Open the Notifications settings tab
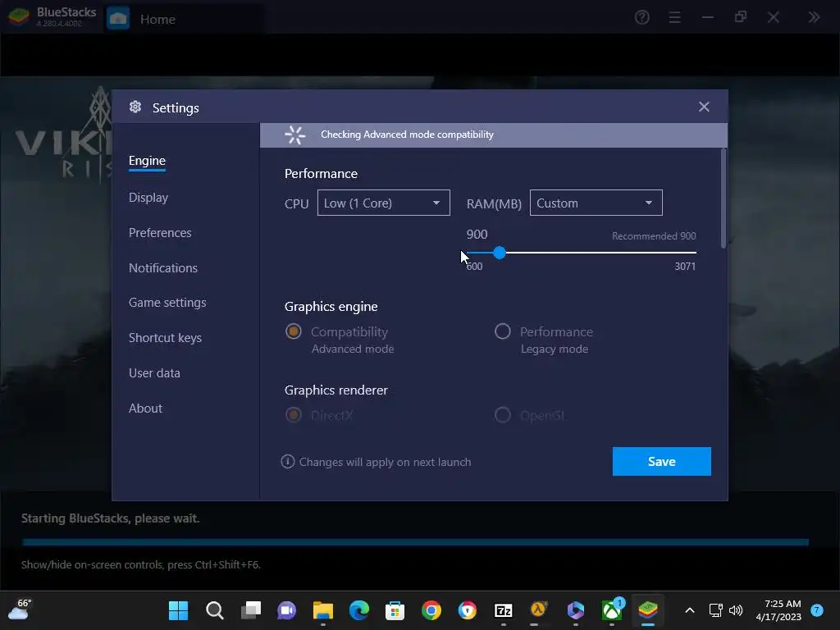This screenshot has height=630, width=840. point(163,268)
